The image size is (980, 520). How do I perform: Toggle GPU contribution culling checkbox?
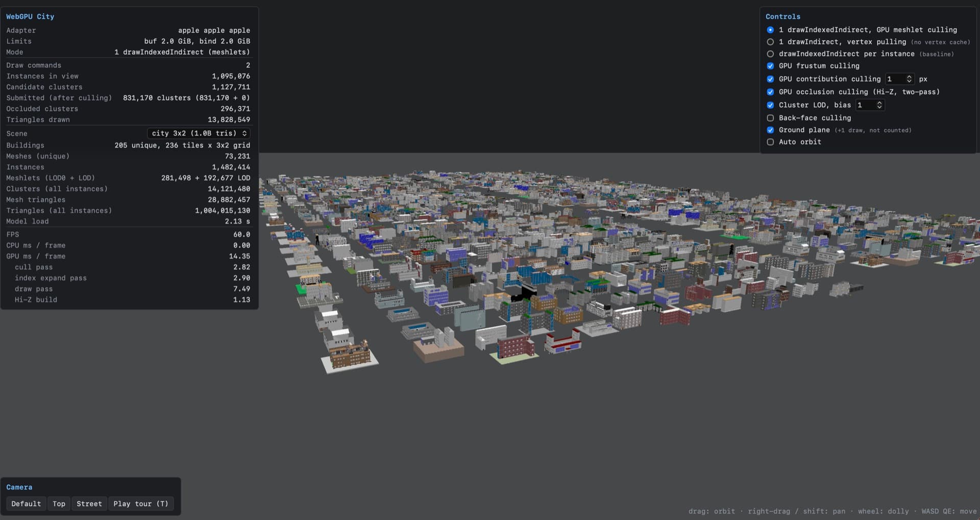770,79
